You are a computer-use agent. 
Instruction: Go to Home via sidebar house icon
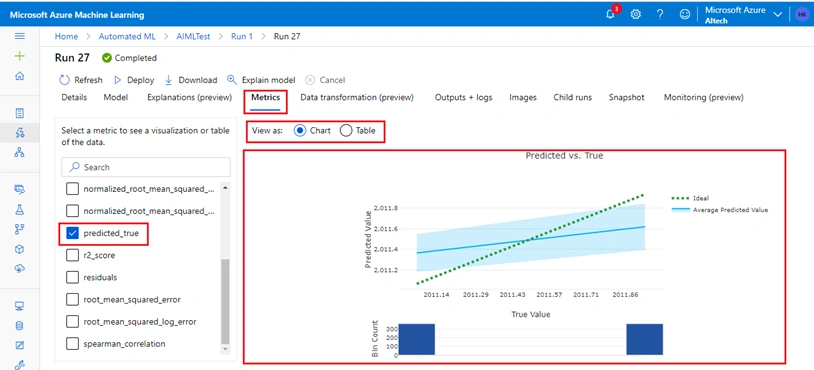(20, 76)
